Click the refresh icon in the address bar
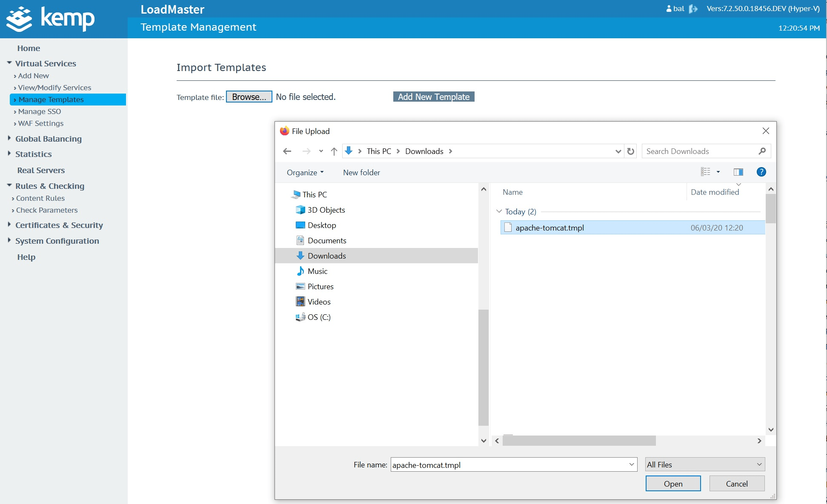Screen dimensions: 827x504 [630, 151]
